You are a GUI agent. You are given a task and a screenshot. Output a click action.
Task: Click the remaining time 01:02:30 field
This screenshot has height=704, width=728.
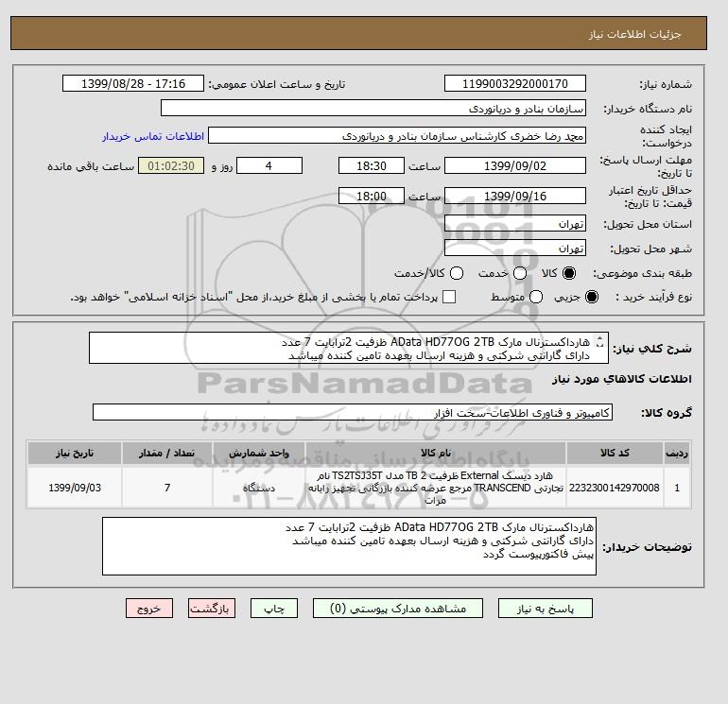171,165
